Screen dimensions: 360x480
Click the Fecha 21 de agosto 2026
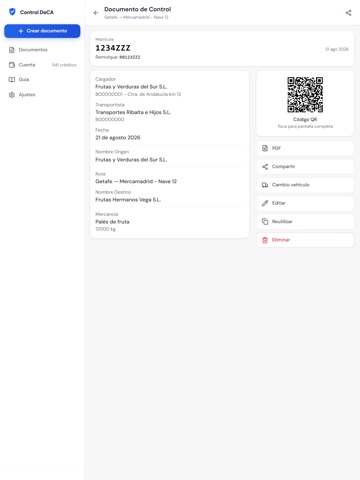tap(118, 138)
